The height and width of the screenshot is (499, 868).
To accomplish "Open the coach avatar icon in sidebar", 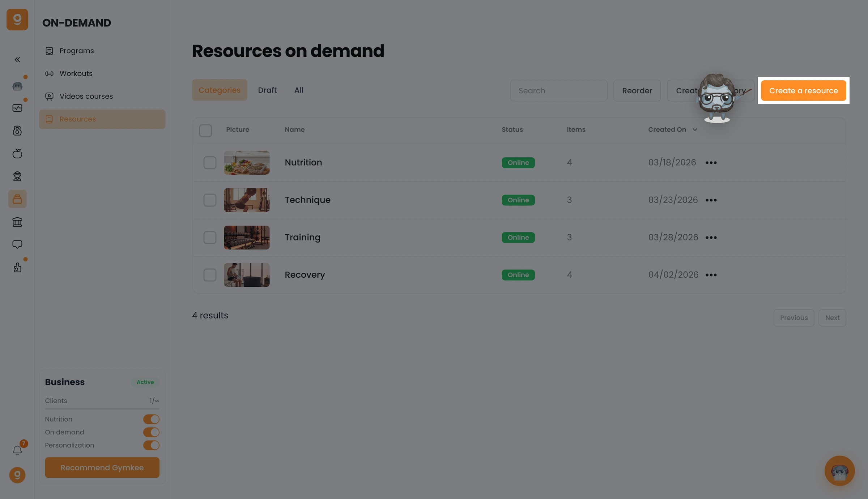I will pos(17,86).
